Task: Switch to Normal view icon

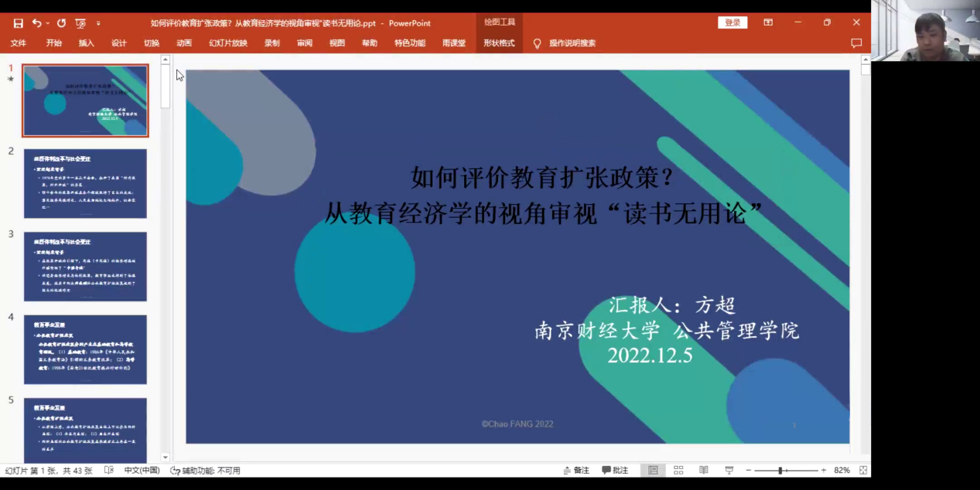Action: (x=654, y=471)
